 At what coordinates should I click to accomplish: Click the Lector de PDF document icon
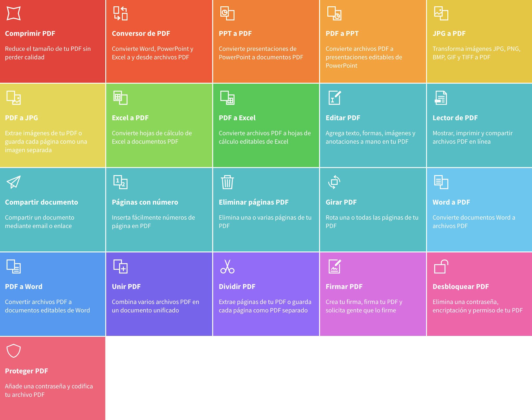click(x=441, y=98)
